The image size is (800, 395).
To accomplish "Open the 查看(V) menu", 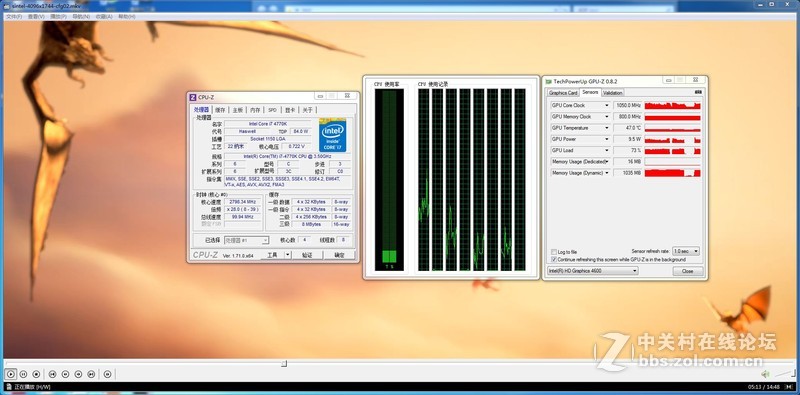I will click(36, 16).
